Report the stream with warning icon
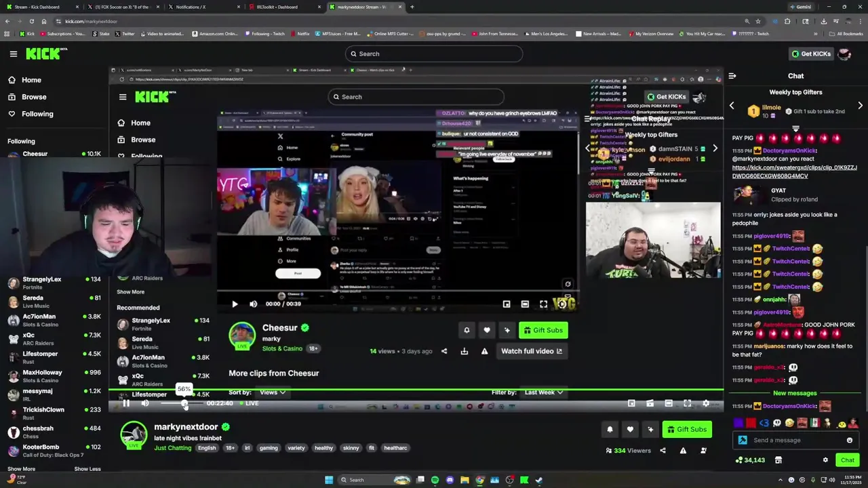Screen dimensions: 868x488 click(683, 451)
